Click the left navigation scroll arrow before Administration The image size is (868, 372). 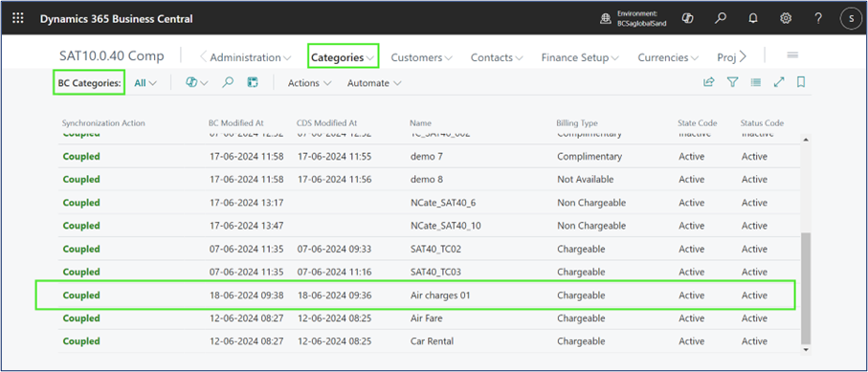(x=203, y=57)
